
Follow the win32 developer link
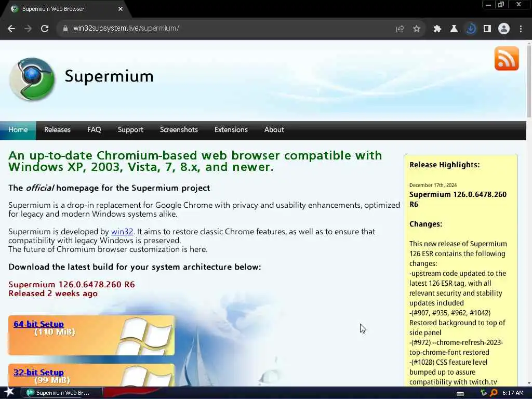pos(122,232)
